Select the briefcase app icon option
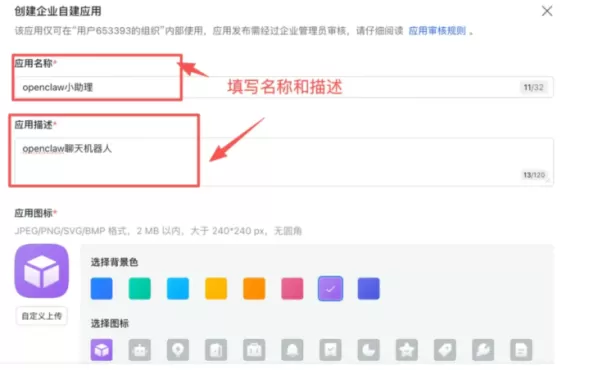The width and height of the screenshot is (589, 370). (254, 350)
